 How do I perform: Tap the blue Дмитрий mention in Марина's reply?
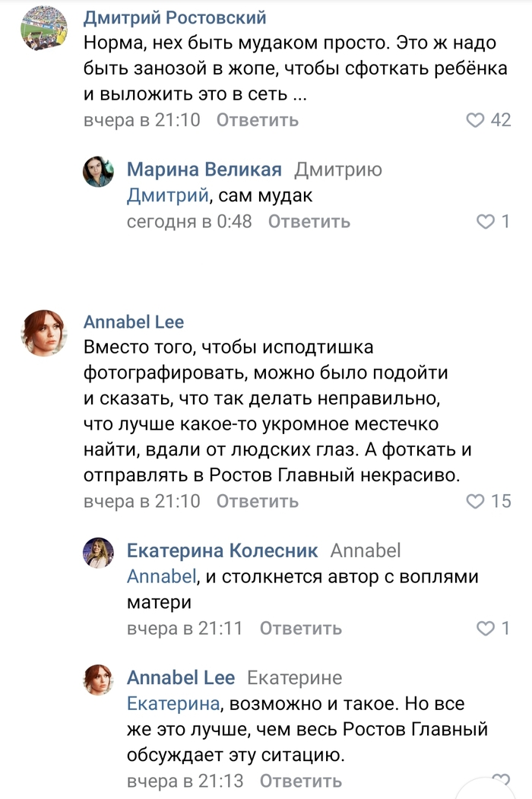point(167,195)
